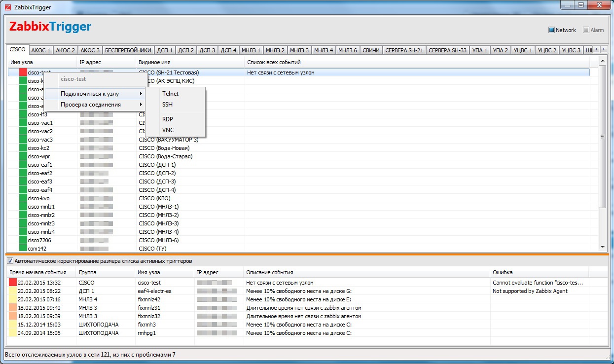Click the red severity marker for 20.02.2015 13:32 event
The width and height of the screenshot is (614, 364).
13,283
